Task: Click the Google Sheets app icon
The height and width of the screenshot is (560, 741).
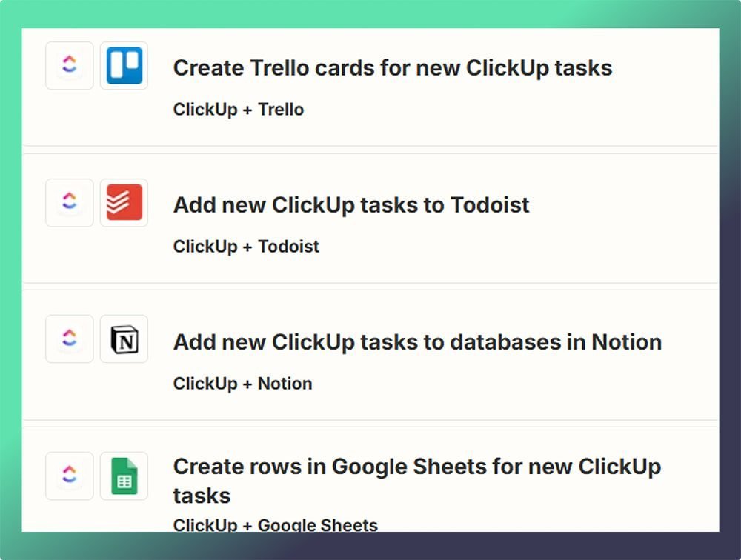Action: [x=124, y=476]
